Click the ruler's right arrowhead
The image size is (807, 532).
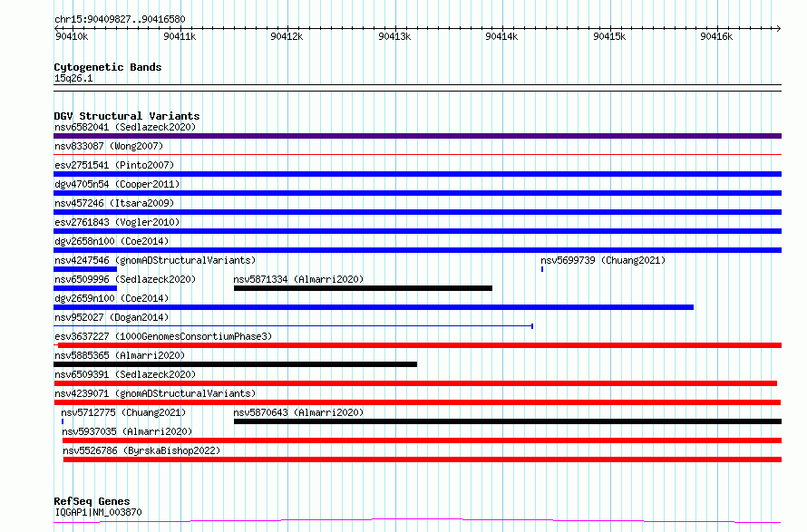point(779,28)
